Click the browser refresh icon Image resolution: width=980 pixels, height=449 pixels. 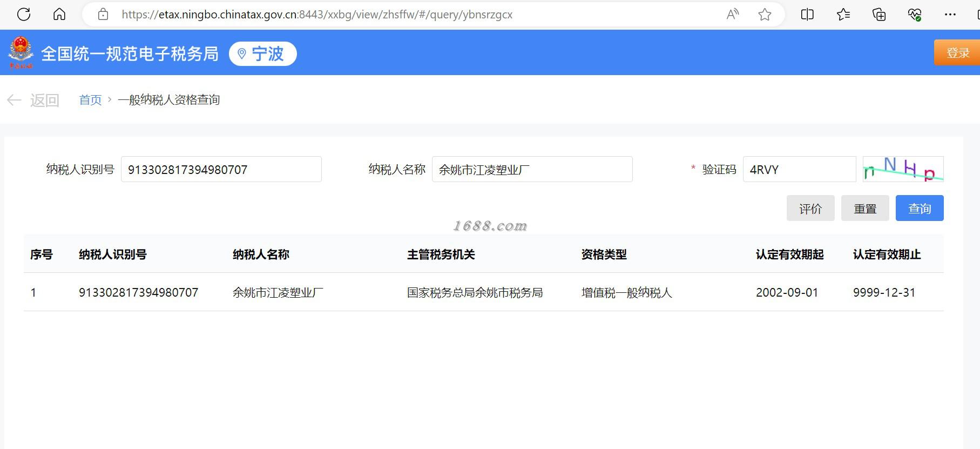pos(24,15)
